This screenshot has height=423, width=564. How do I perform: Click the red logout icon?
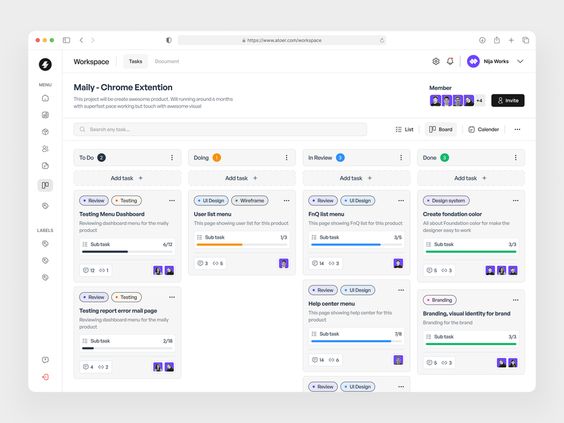45,377
